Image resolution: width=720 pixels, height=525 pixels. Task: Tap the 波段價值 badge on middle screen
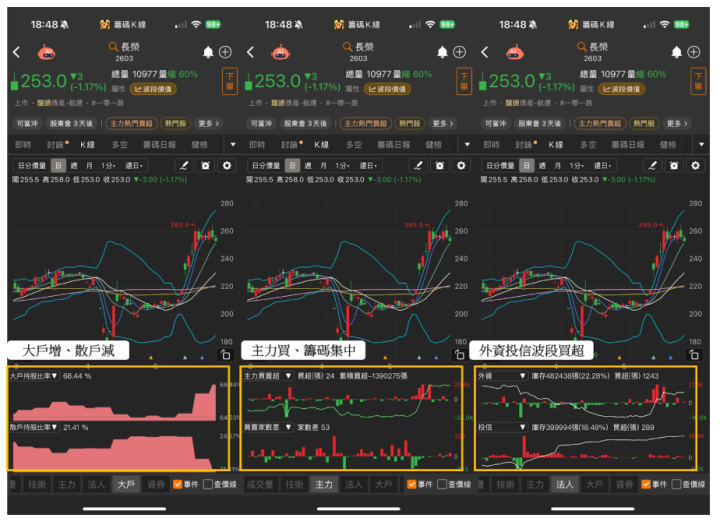[x=388, y=89]
